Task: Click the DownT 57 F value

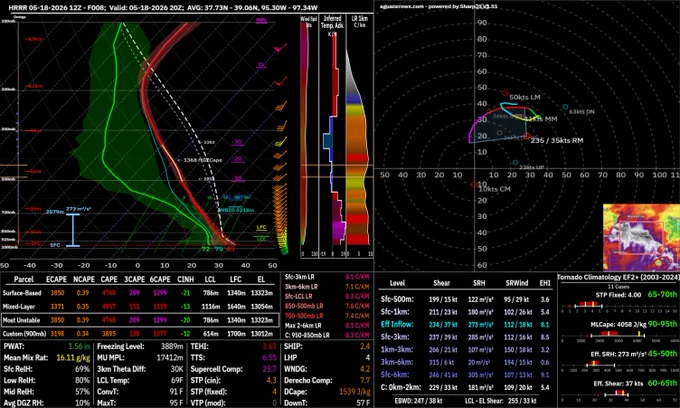Action: 361,403
